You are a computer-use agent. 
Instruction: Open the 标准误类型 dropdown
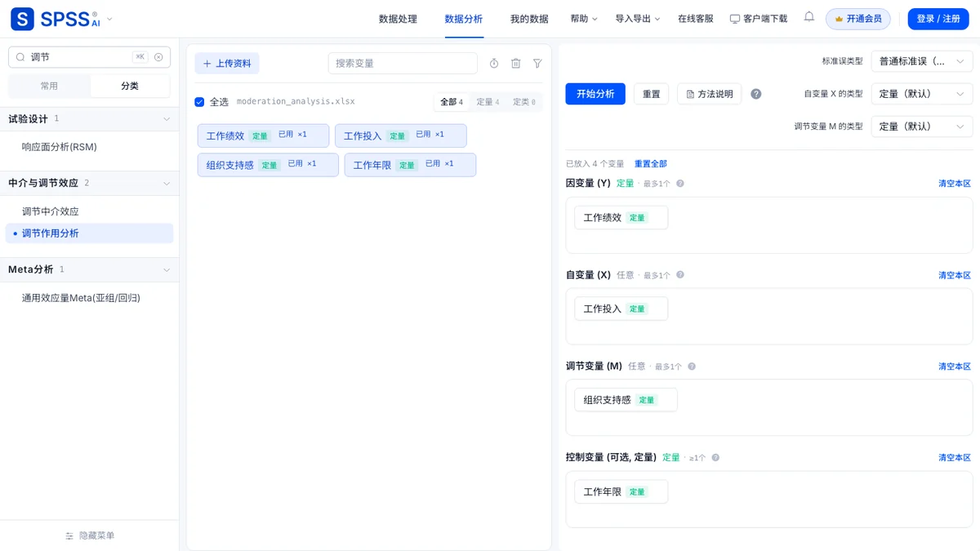922,61
